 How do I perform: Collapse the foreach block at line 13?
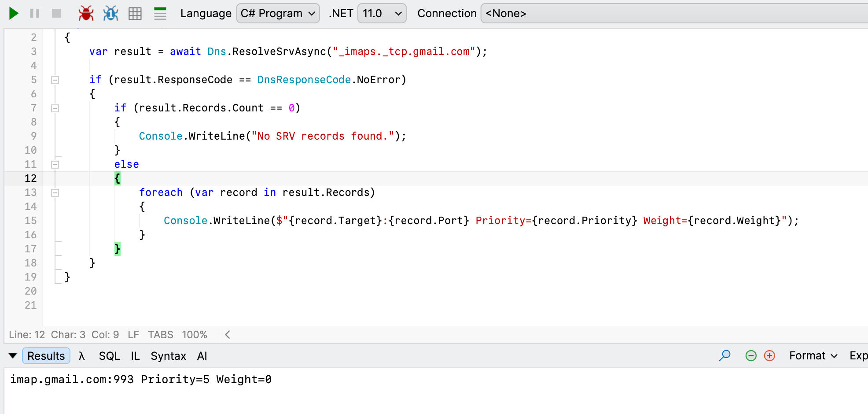(x=55, y=193)
